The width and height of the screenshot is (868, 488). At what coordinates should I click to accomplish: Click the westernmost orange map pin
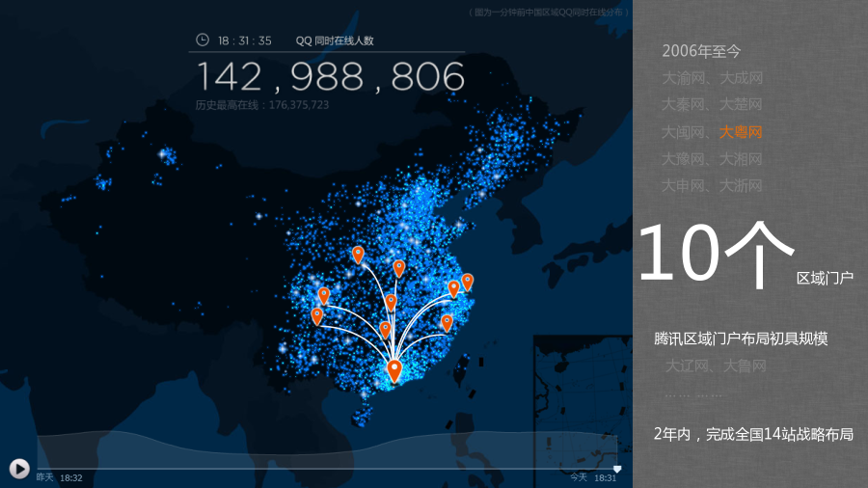click(316, 316)
